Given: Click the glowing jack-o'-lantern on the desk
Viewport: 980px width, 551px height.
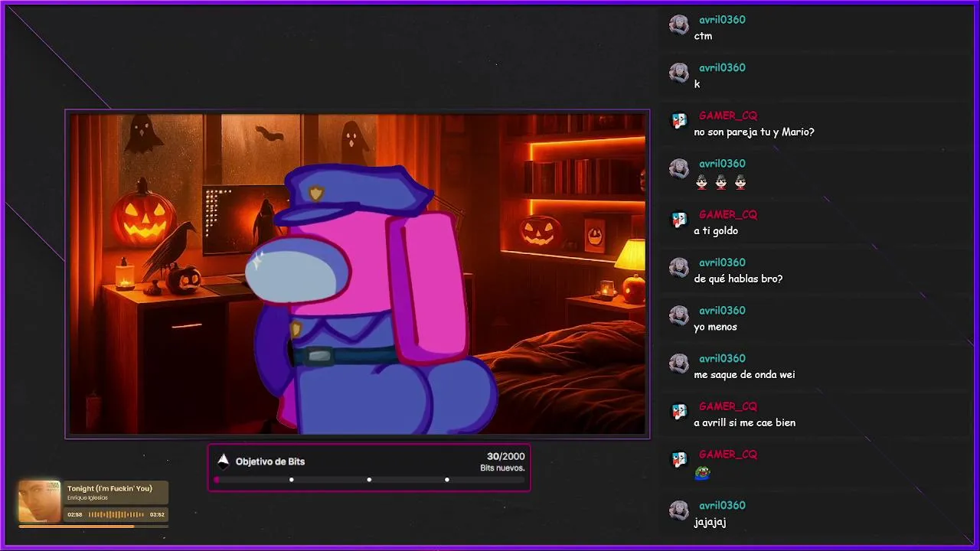Looking at the screenshot, I should click(143, 216).
